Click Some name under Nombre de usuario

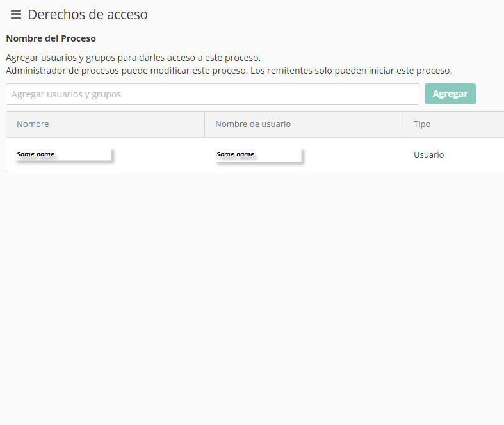point(235,154)
